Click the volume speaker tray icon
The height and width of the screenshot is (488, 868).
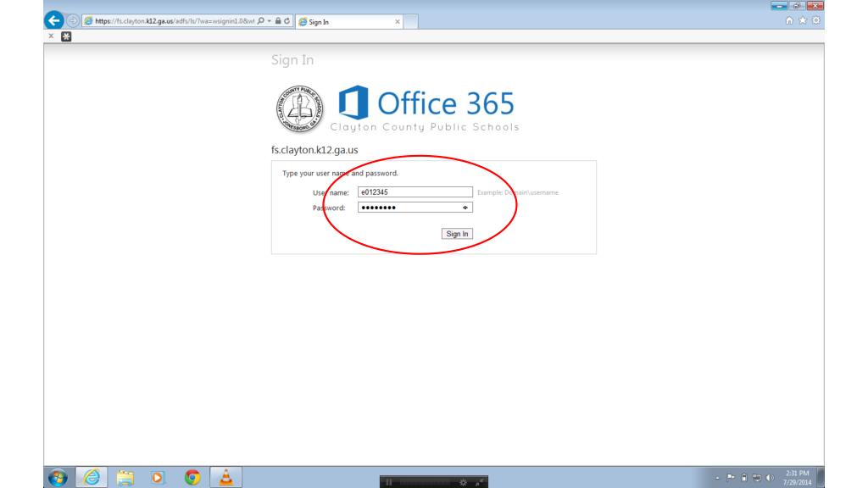tap(770, 478)
